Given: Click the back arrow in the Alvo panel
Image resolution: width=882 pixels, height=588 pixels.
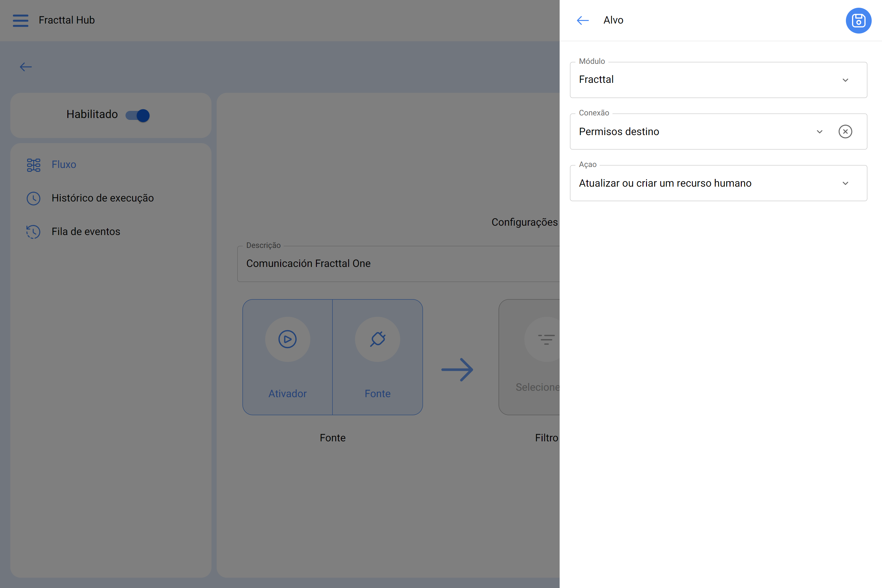Looking at the screenshot, I should tap(583, 20).
